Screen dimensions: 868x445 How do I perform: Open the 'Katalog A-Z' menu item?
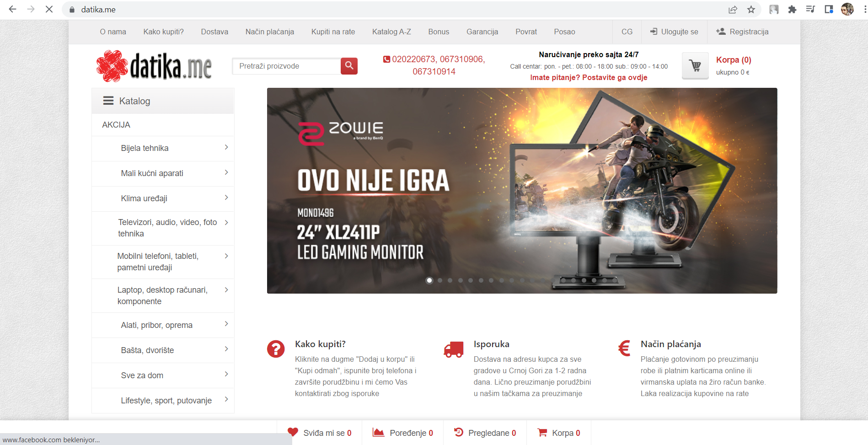point(391,32)
